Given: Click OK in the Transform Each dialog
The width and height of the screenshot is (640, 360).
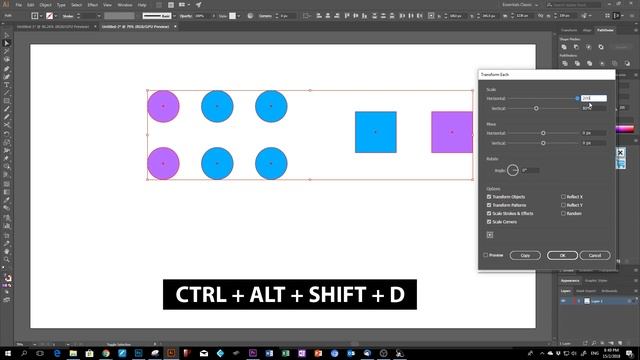Looking at the screenshot, I should [x=562, y=255].
